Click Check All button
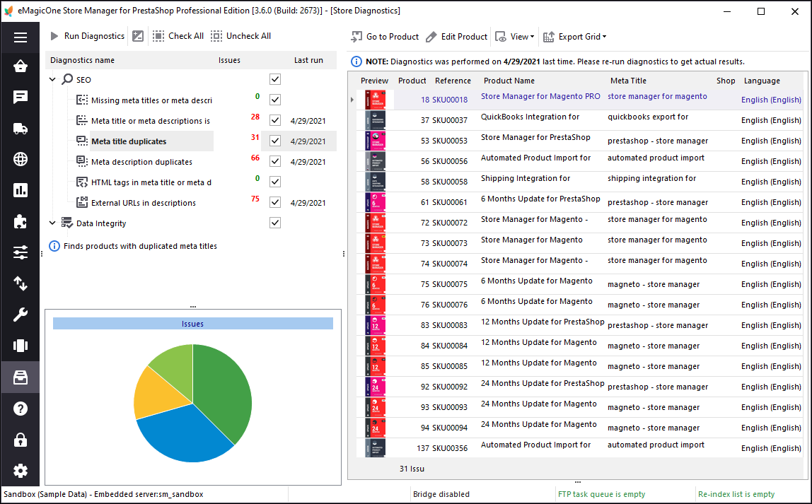Viewport: 812px width, 504px height. coord(178,36)
